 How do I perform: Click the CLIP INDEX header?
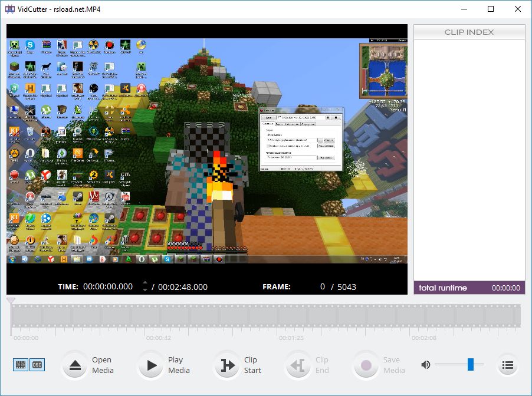tap(469, 32)
